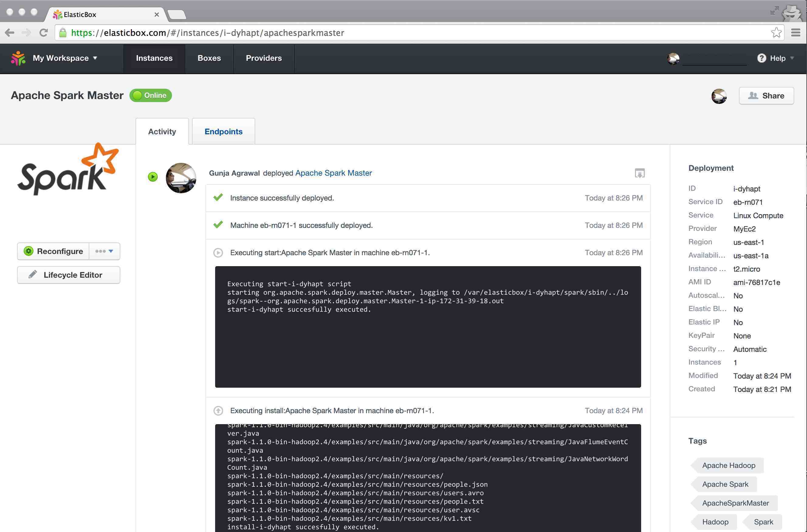
Task: Click the t2.micro instance type value
Action: (x=746, y=269)
